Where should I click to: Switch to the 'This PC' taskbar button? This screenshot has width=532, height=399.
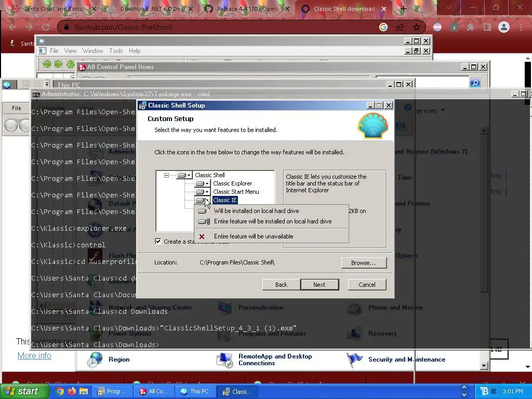coord(195,391)
